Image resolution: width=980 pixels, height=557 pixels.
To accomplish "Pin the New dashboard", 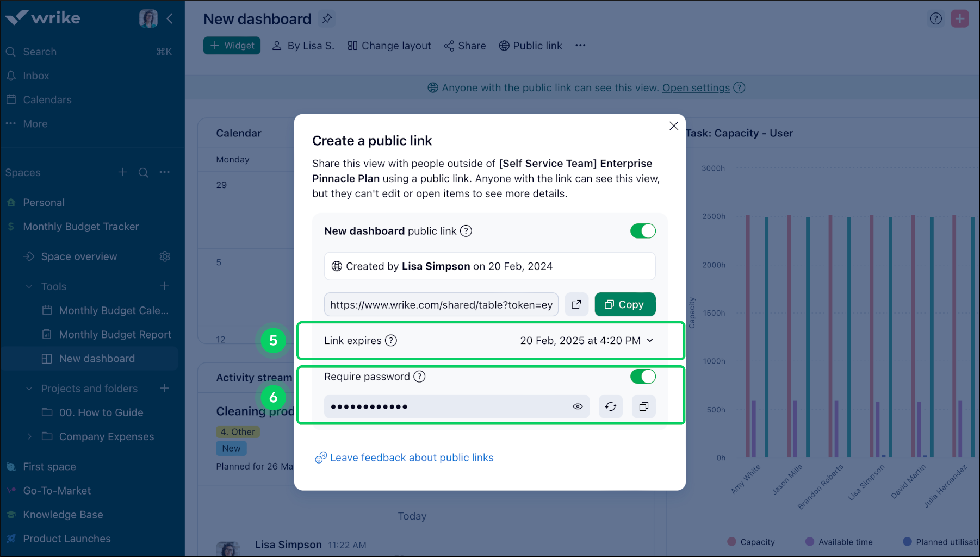I will click(x=327, y=18).
